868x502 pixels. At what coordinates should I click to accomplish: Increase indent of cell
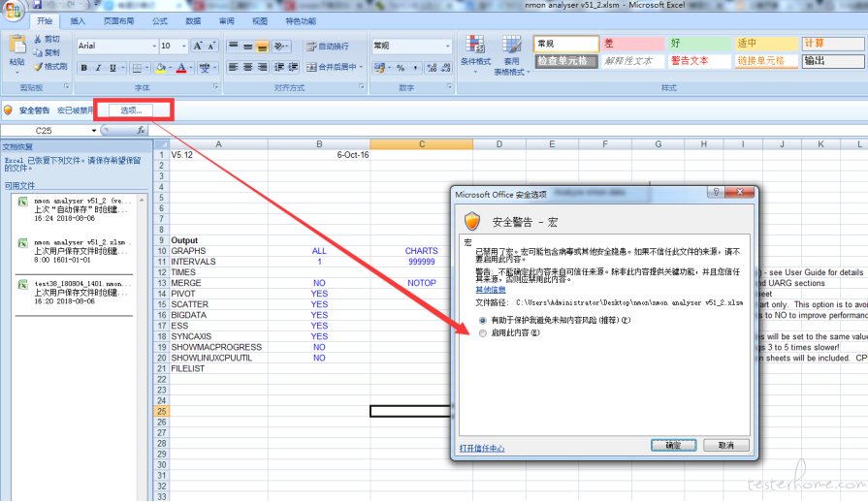[293, 67]
